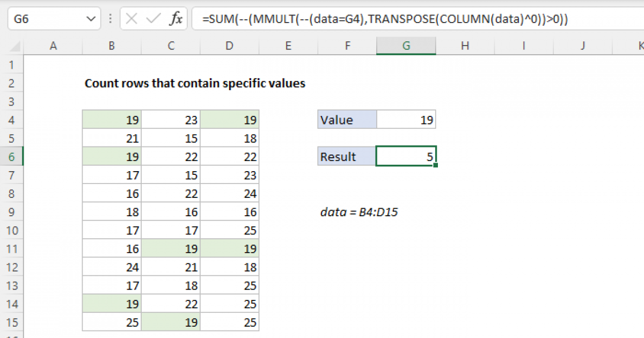The width and height of the screenshot is (644, 338).
Task: Select cell C4 with value 23
Action: 171,120
